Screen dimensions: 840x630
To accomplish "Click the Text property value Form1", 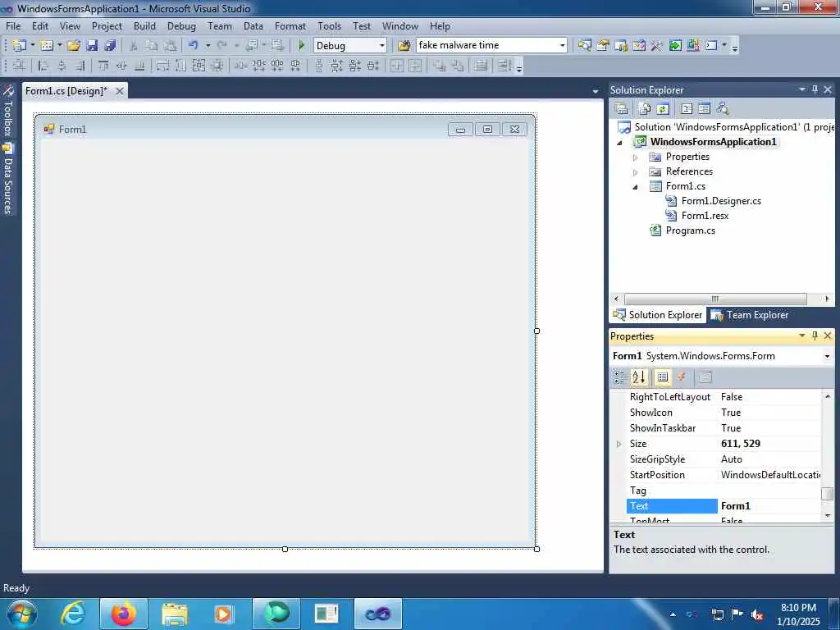I will [x=769, y=505].
